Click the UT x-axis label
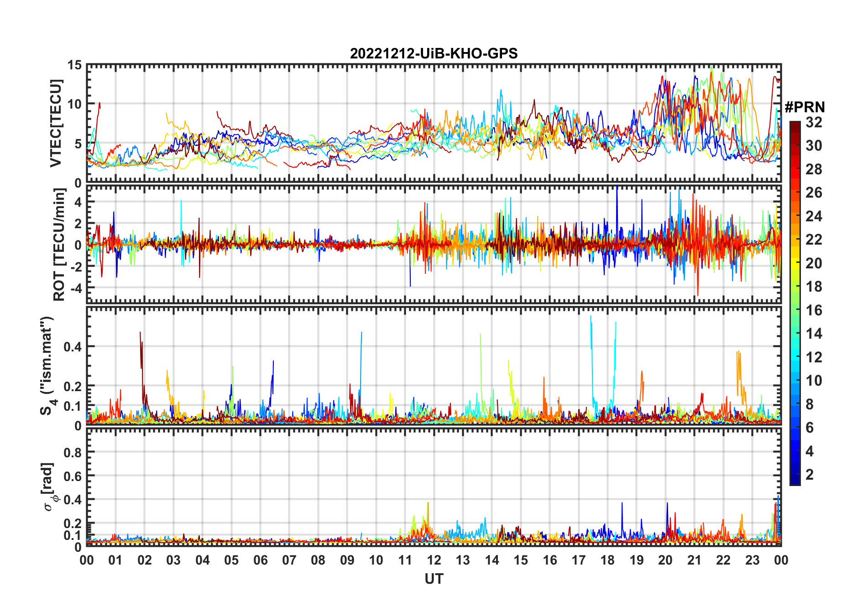 pyautogui.click(x=434, y=579)
